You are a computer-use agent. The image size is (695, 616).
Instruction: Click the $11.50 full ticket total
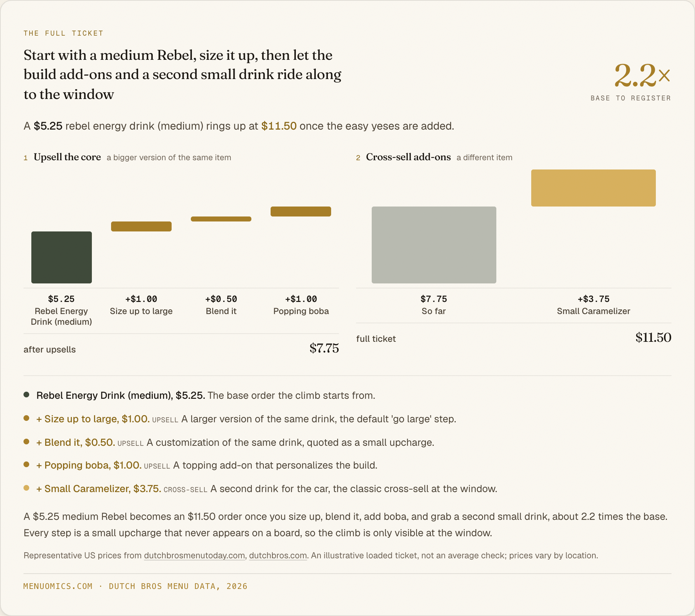[x=653, y=338]
